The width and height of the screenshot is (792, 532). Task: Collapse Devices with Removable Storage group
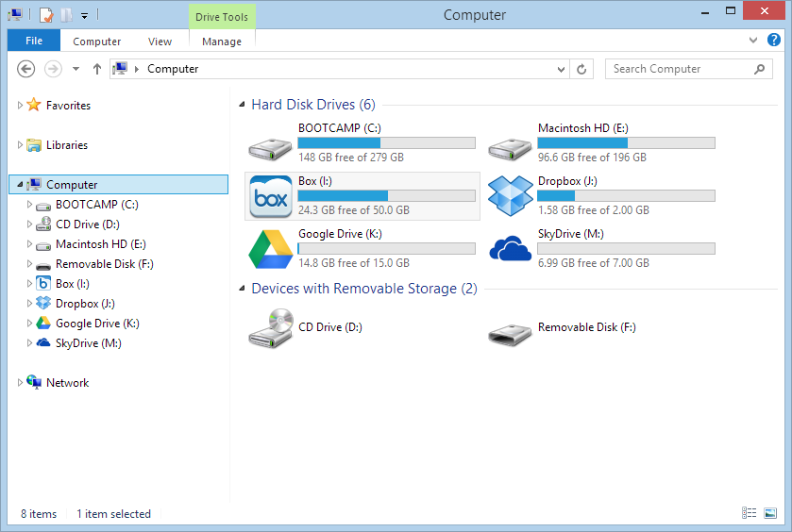coord(242,289)
